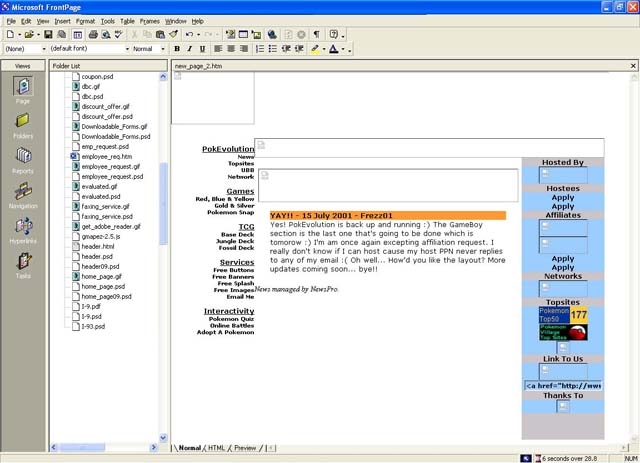
Task: Open the Insert menu
Action: (62, 21)
